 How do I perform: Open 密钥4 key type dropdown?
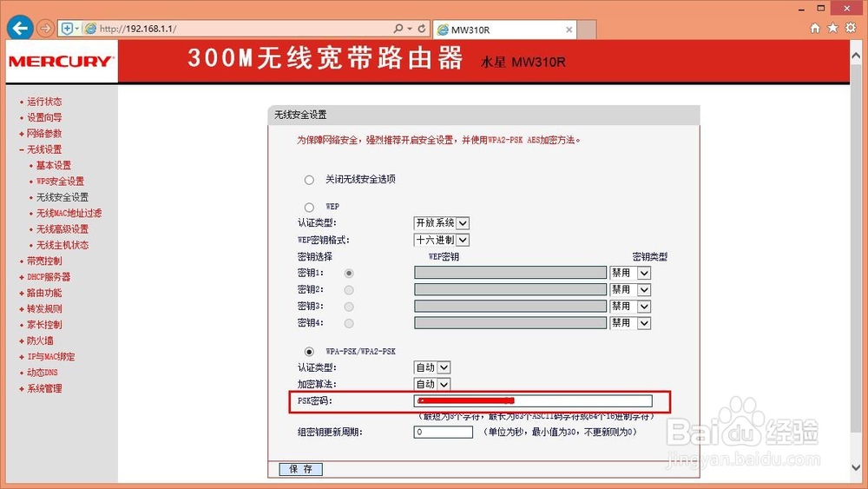pos(630,323)
